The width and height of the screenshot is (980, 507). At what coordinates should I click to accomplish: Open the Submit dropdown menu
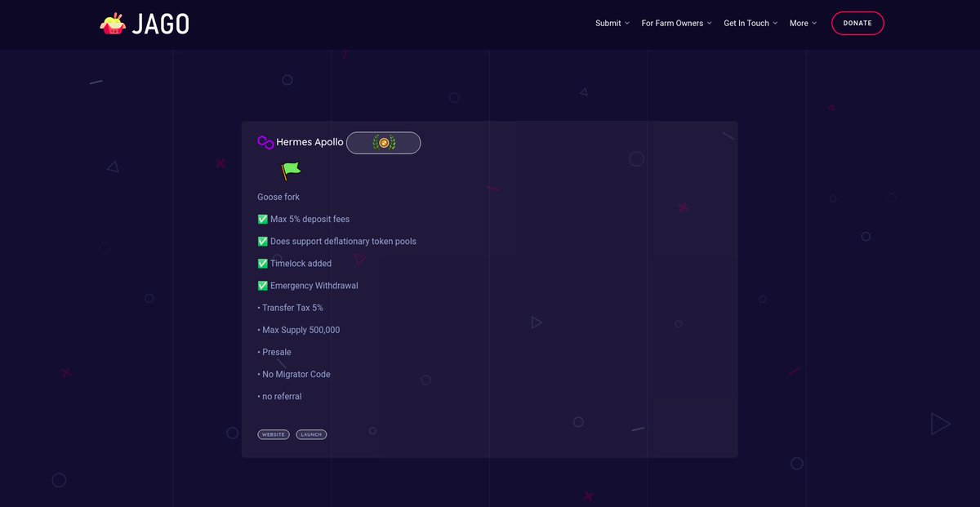pyautogui.click(x=612, y=23)
